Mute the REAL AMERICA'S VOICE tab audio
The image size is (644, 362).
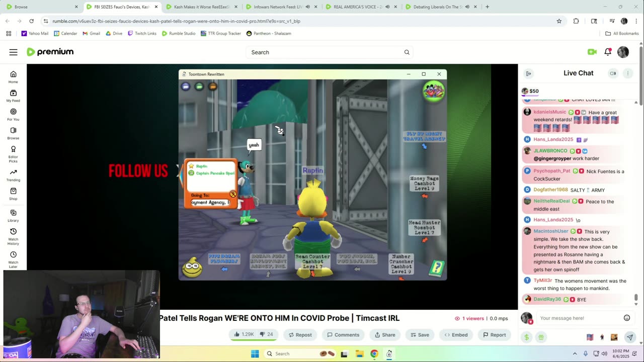click(387, 7)
